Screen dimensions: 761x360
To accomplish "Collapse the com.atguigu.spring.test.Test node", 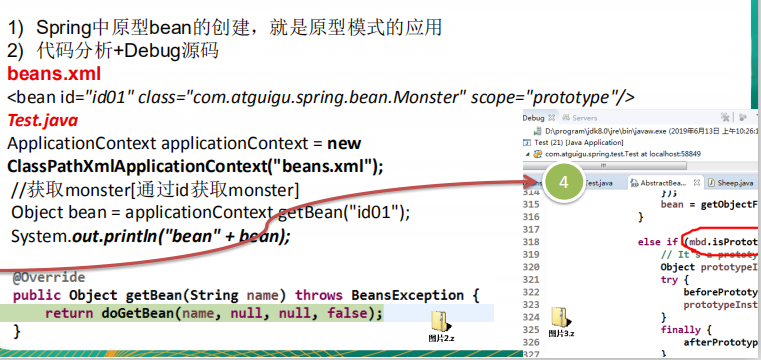I will pos(527,154).
